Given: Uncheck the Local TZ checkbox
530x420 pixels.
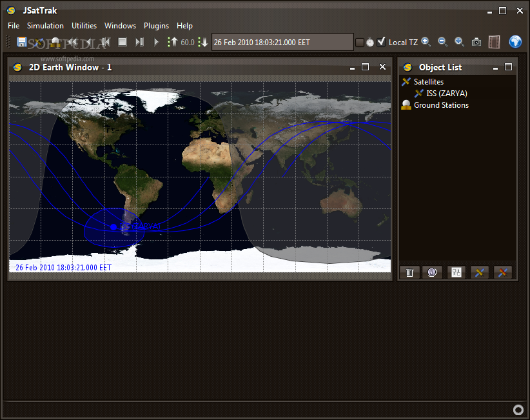Looking at the screenshot, I should point(381,42).
